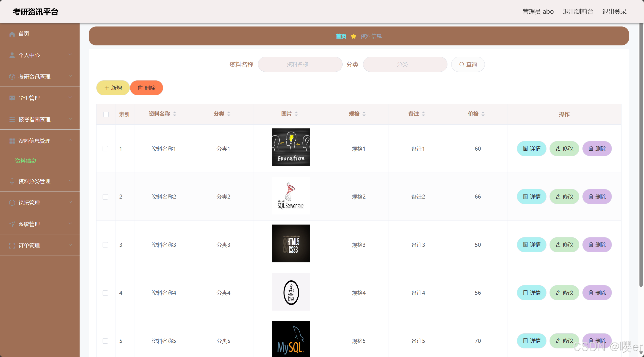The image size is (644, 357).
Task: Click the person icon beside 个人中心
Action: coord(12,55)
